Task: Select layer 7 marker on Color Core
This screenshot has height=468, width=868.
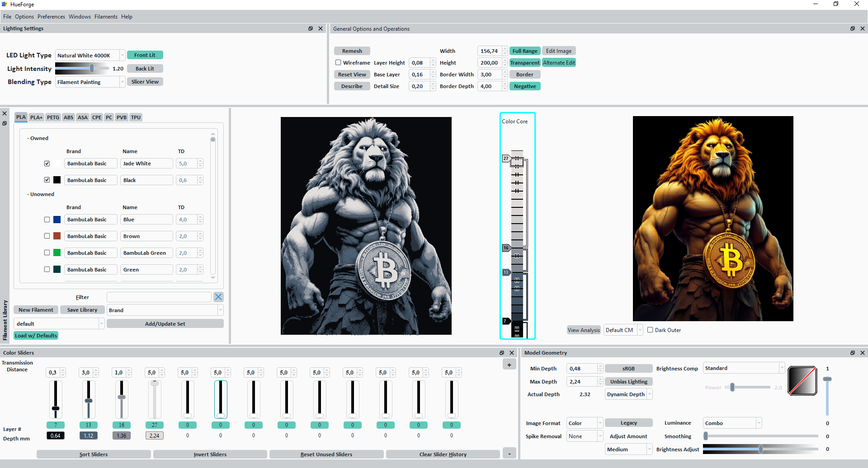Action: pos(506,321)
